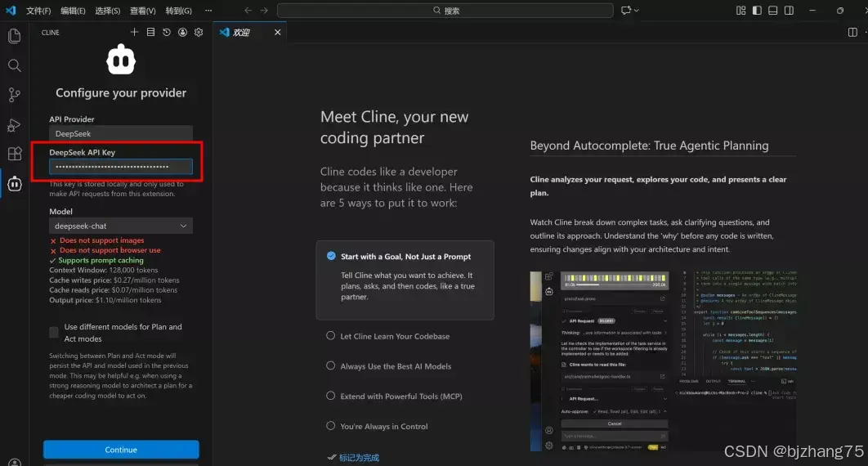Open the 文件(F) menu
This screenshot has width=868, height=466.
click(x=38, y=11)
